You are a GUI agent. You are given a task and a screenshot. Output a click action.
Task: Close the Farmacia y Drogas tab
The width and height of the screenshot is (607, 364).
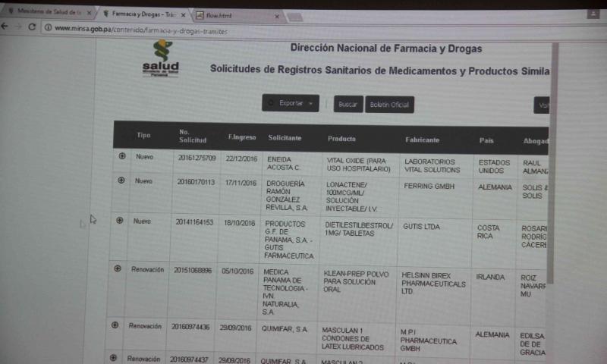pyautogui.click(x=183, y=14)
